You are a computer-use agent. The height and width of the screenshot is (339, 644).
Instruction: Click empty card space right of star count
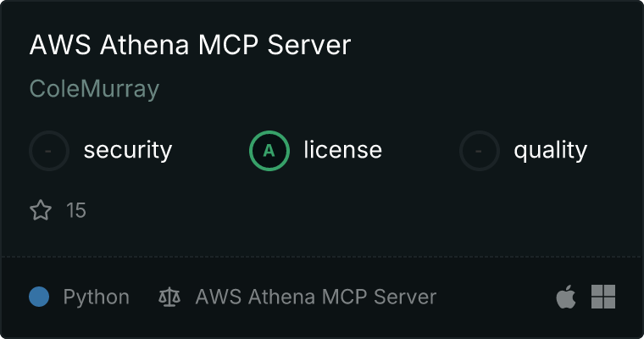(x=339, y=210)
